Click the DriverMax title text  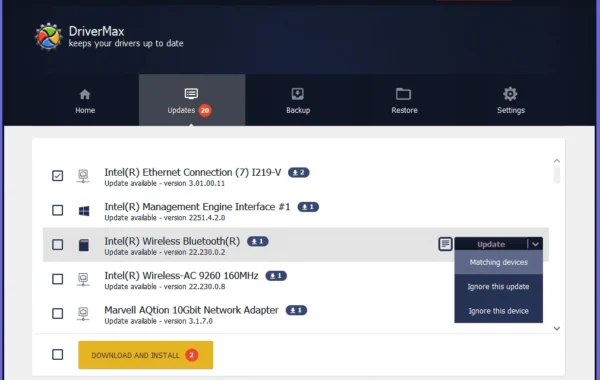click(x=96, y=31)
